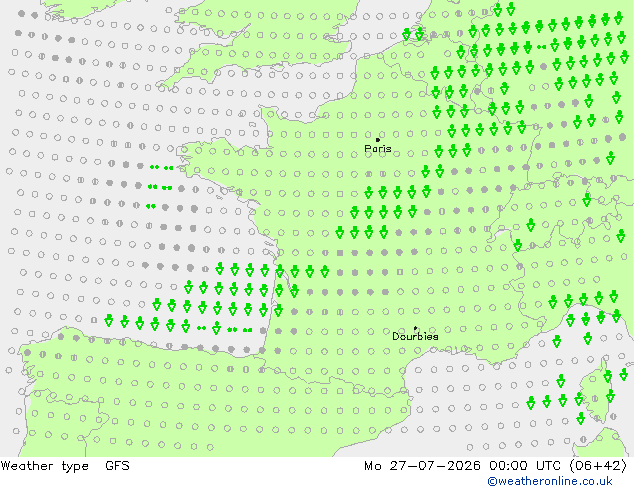The image size is (634, 490).
Task: Click the forecast date 'Mo 27-07-2026 00:00 UTC (06+42)'
Action: [x=496, y=466]
